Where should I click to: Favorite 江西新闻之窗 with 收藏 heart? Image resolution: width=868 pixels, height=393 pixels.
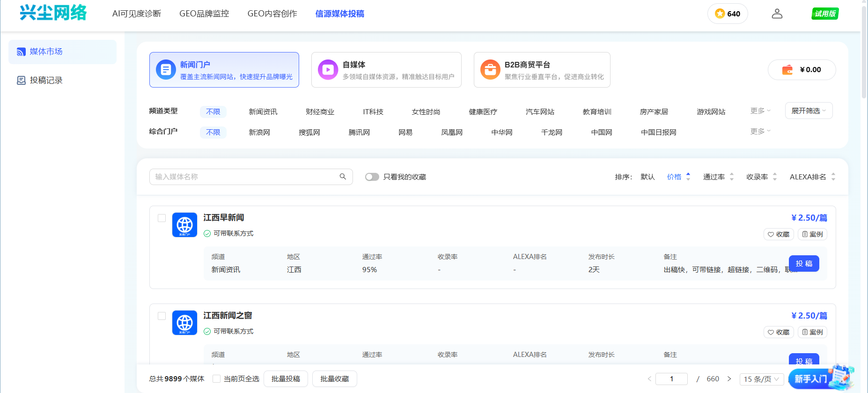[x=779, y=332]
